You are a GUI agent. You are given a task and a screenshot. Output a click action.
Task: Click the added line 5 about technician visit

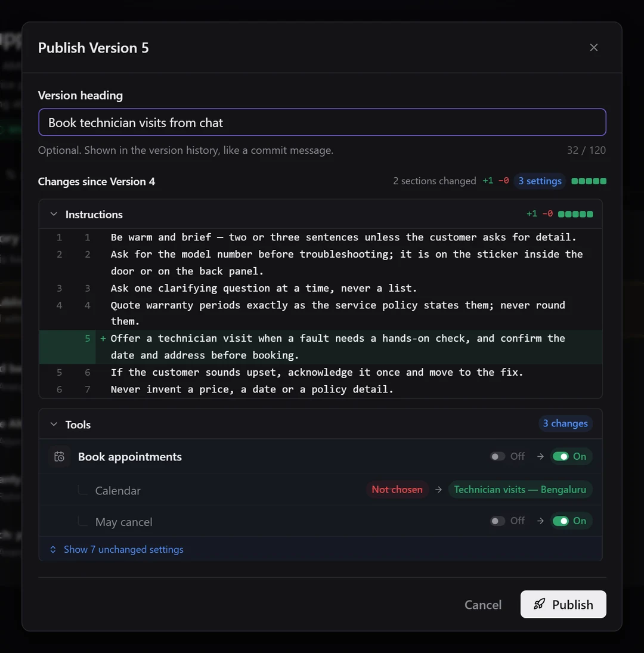(x=321, y=347)
